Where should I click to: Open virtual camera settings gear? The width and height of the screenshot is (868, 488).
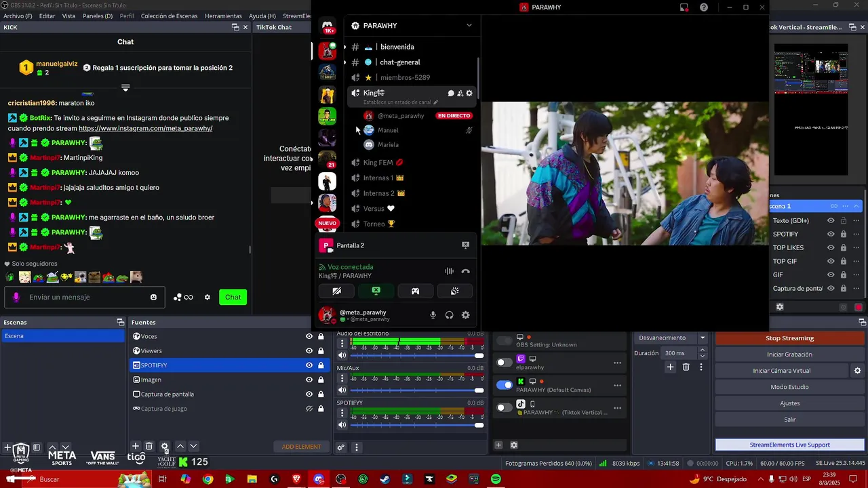857,371
